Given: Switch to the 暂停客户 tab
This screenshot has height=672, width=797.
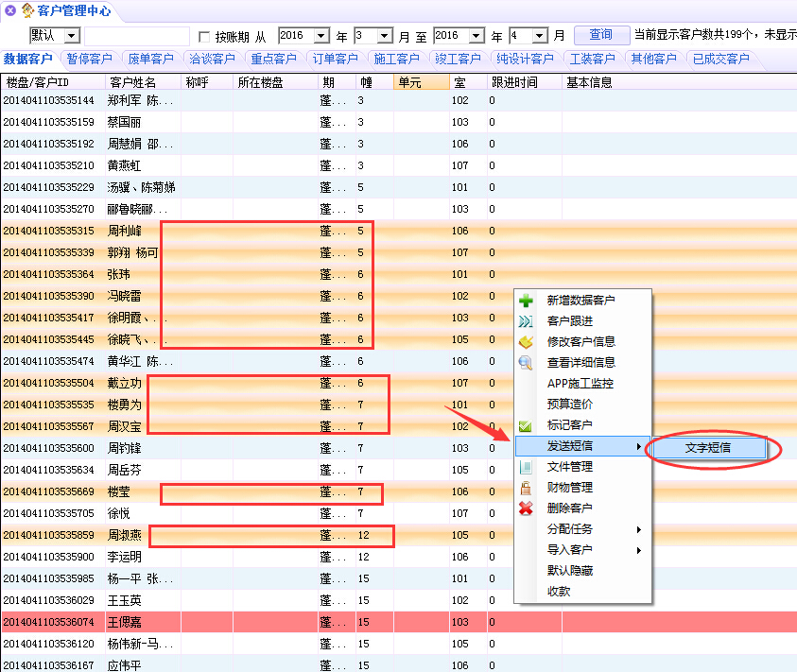Looking at the screenshot, I should tap(92, 59).
